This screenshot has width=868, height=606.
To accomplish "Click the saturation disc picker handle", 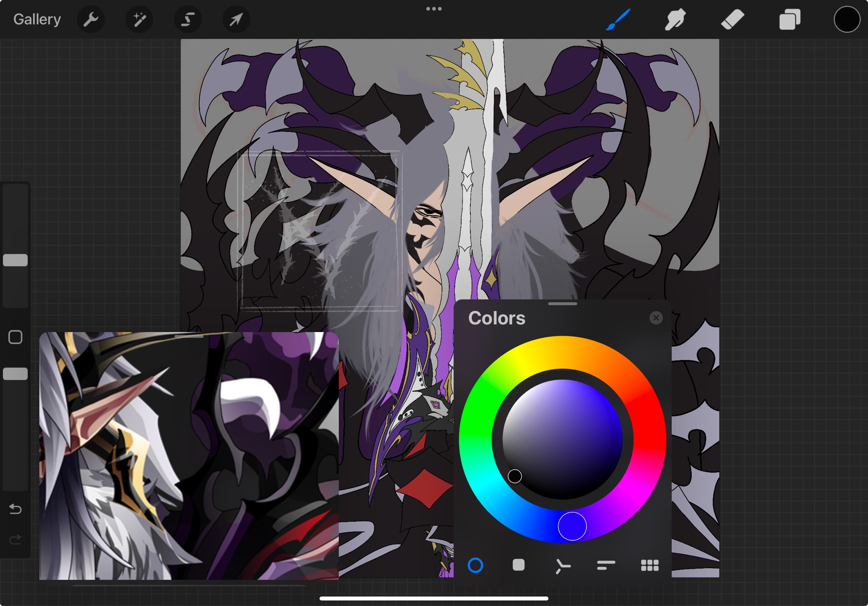I will tap(515, 476).
